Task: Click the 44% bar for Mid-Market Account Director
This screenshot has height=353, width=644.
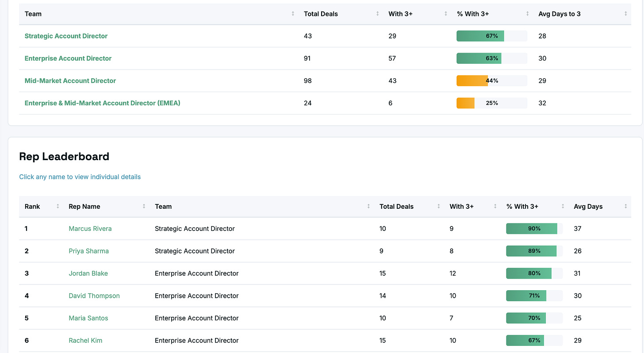Action: click(492, 81)
